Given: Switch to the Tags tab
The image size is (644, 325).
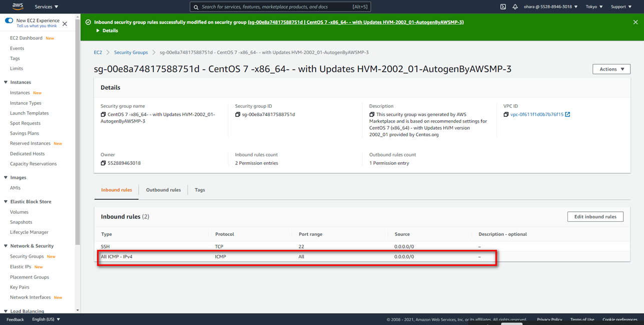Looking at the screenshot, I should pyautogui.click(x=200, y=190).
